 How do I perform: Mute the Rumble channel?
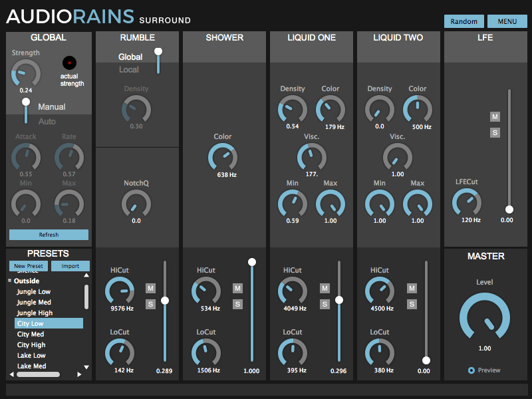[x=151, y=289]
